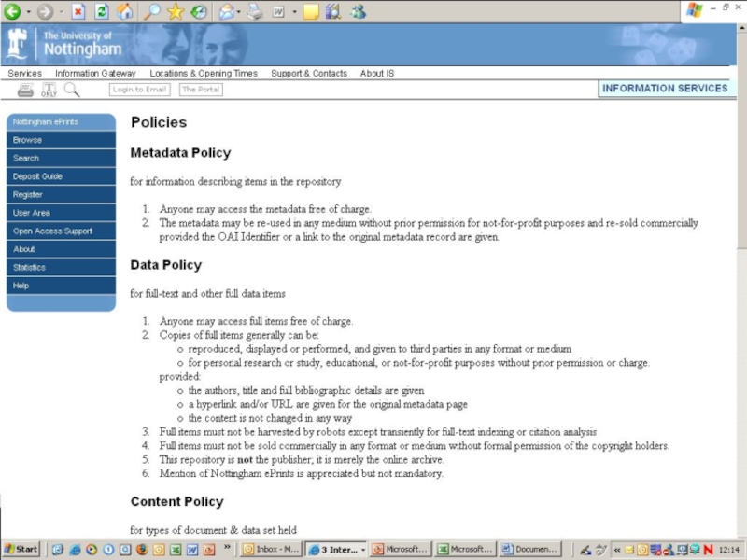Launch Excel from the Quick Launch bar
Viewport: 747px width, 560px height.
coord(176,549)
